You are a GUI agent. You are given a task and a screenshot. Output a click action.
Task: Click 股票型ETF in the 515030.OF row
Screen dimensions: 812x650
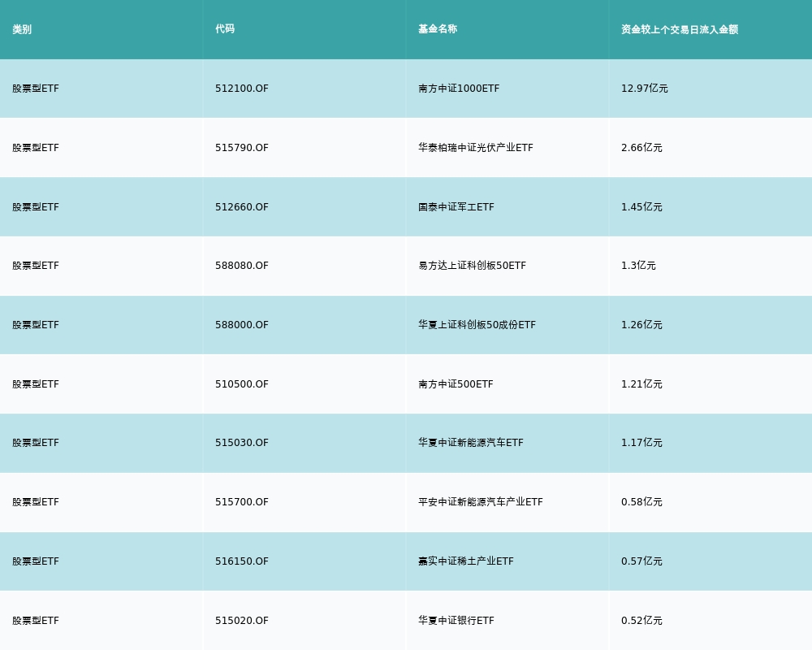36,443
